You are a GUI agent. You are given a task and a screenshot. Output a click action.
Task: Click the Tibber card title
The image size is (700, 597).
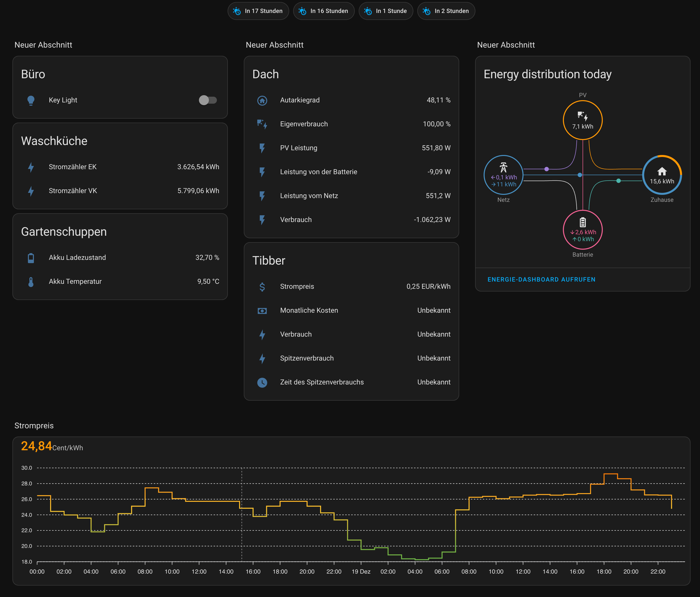(x=269, y=261)
